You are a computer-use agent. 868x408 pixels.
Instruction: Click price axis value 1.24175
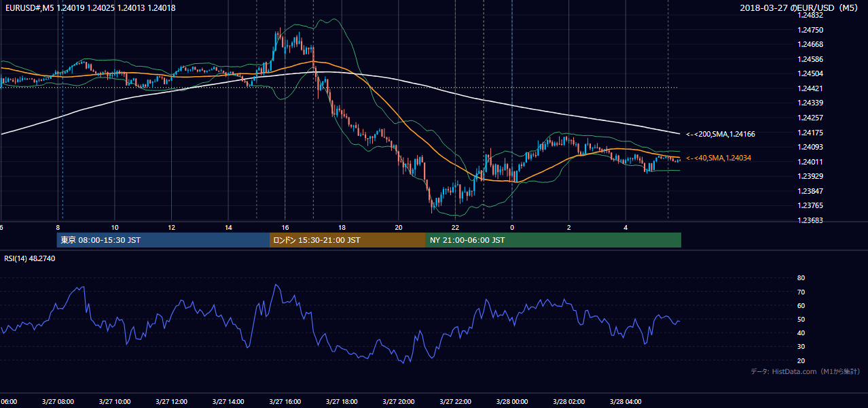[810, 133]
